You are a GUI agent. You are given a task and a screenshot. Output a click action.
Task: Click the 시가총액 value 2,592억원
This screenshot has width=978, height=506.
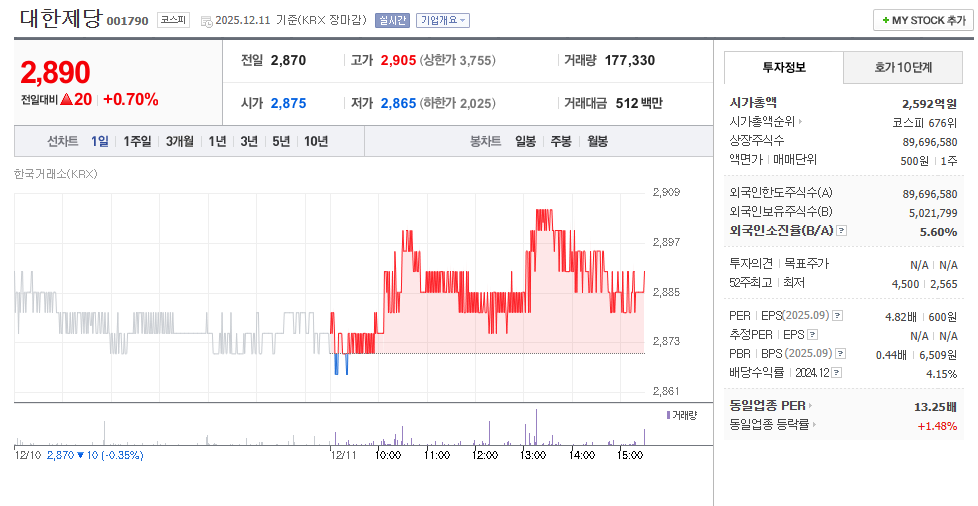pyautogui.click(x=929, y=104)
